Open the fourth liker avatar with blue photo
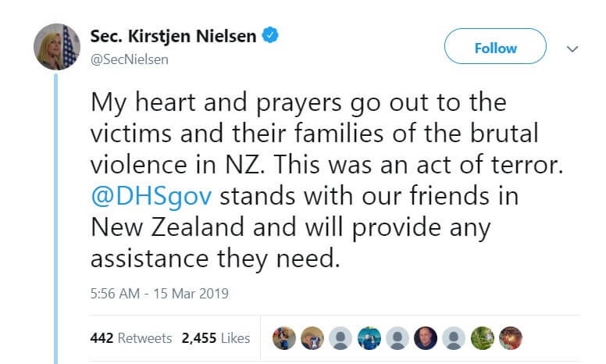This screenshot has height=364, width=606. tap(369, 337)
